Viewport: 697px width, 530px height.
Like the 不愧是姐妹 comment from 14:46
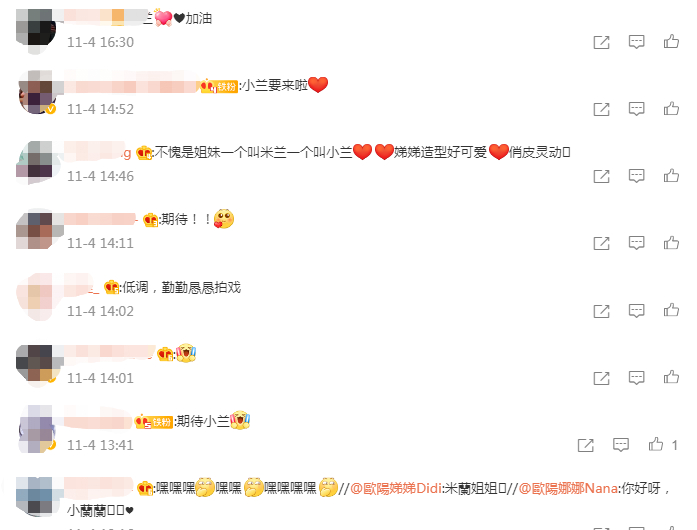coord(671,176)
